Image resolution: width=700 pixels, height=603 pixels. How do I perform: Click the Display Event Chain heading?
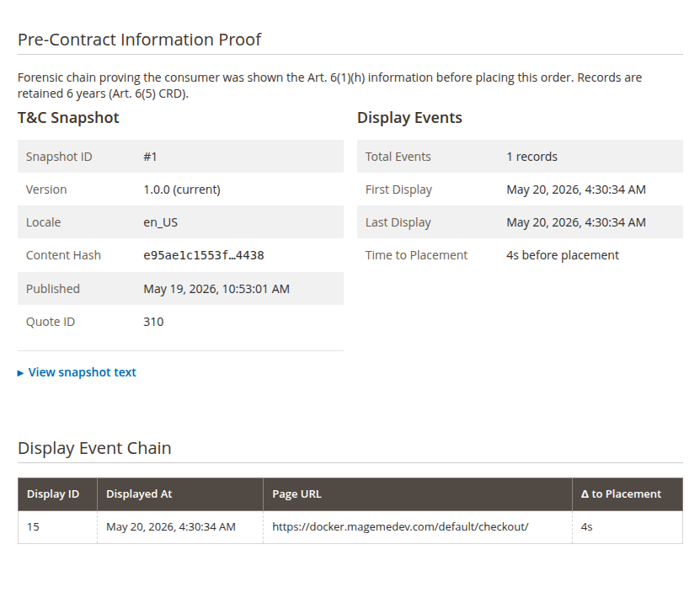[x=94, y=448]
